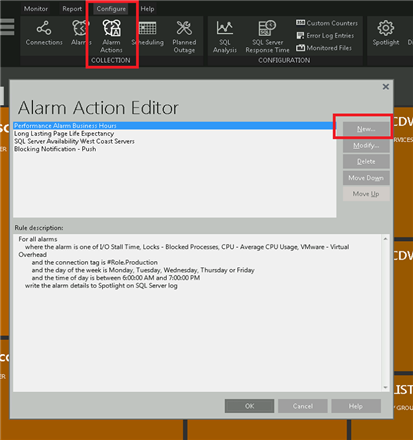Click the rule description scroll-down arrow
Screen dimensions: 413x440
pyautogui.click(x=385, y=387)
